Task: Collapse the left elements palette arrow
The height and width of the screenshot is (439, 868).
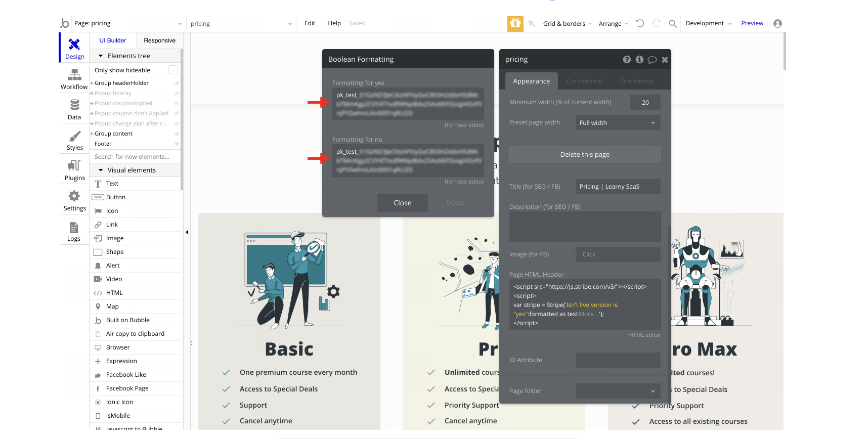Action: (187, 232)
